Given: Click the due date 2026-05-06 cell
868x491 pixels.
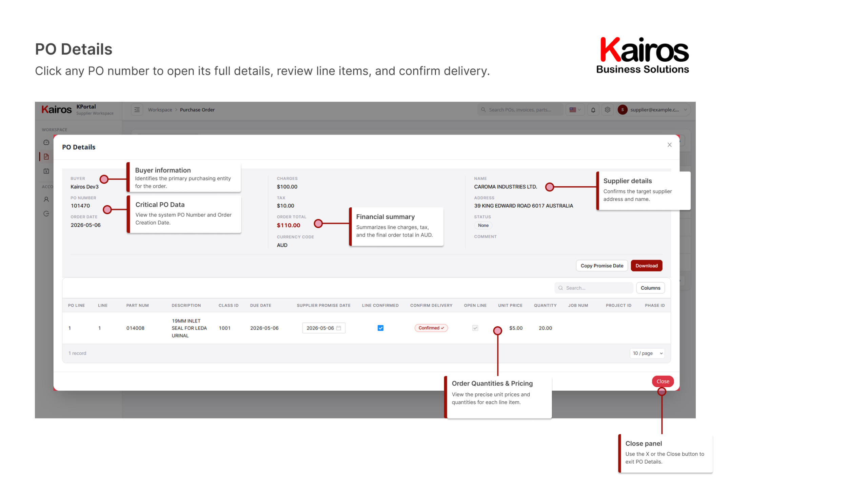Looking at the screenshot, I should tap(264, 328).
